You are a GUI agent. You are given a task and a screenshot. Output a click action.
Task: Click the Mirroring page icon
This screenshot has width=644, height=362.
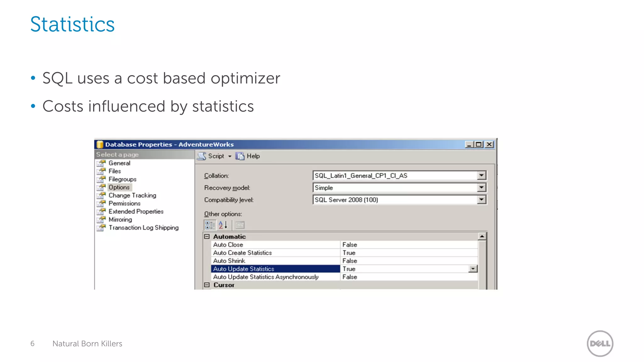tap(101, 220)
